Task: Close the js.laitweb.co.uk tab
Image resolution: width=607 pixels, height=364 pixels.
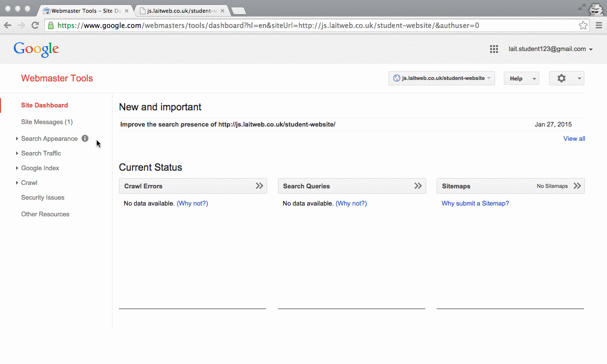Action: point(222,10)
